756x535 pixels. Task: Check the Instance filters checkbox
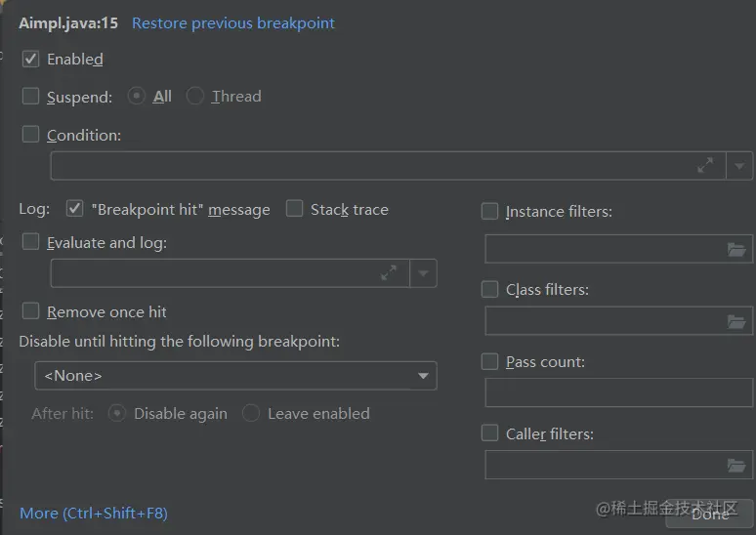(490, 211)
